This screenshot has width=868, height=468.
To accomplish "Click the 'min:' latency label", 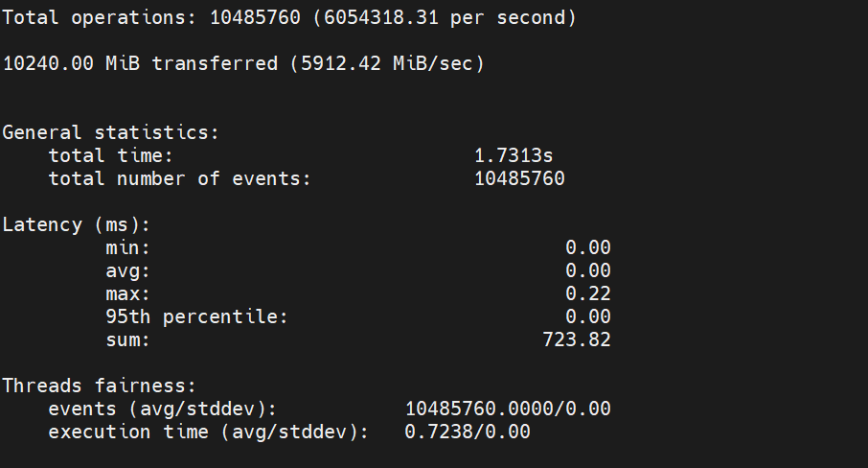I will [127, 247].
